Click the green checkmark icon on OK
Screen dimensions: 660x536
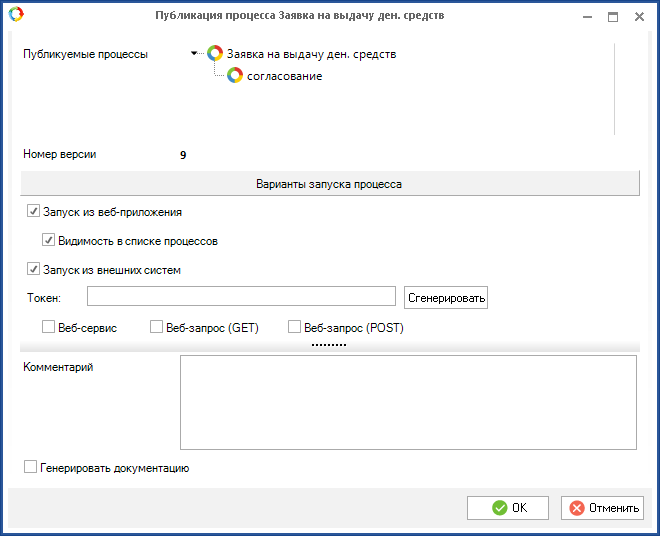499,508
